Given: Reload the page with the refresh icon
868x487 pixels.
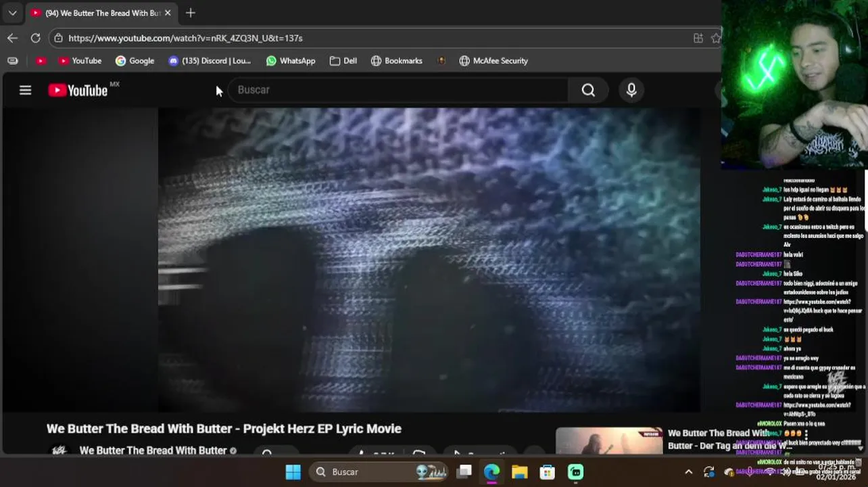Looking at the screenshot, I should click(x=36, y=38).
